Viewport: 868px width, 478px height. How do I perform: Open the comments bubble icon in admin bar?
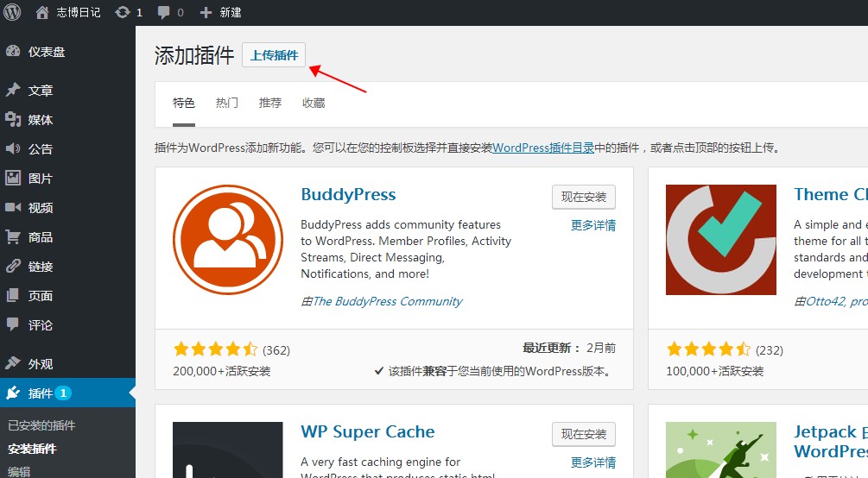click(164, 12)
